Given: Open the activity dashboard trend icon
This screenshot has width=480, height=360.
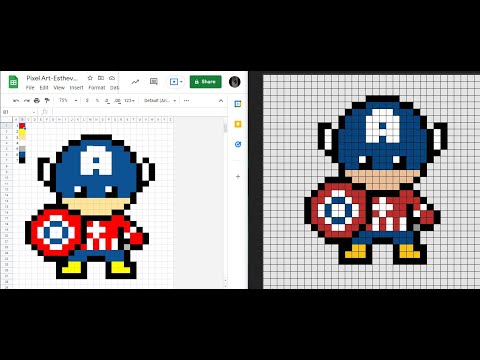Looking at the screenshot, I should 135,82.
